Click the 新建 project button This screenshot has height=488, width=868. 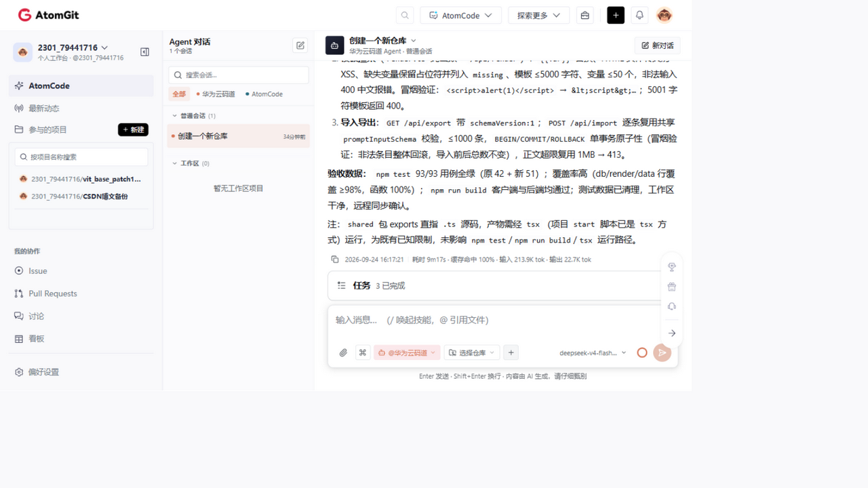click(x=133, y=129)
